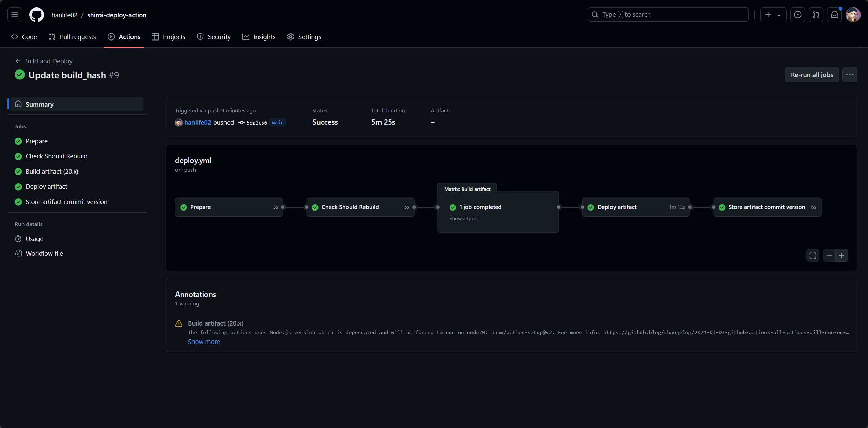Click Re-run all jobs button
This screenshot has width=868, height=428.
[812, 75]
